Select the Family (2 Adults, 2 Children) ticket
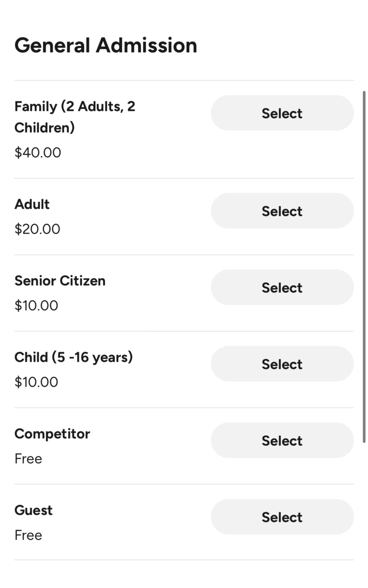Image resolution: width=368 pixels, height=588 pixels. (x=282, y=113)
